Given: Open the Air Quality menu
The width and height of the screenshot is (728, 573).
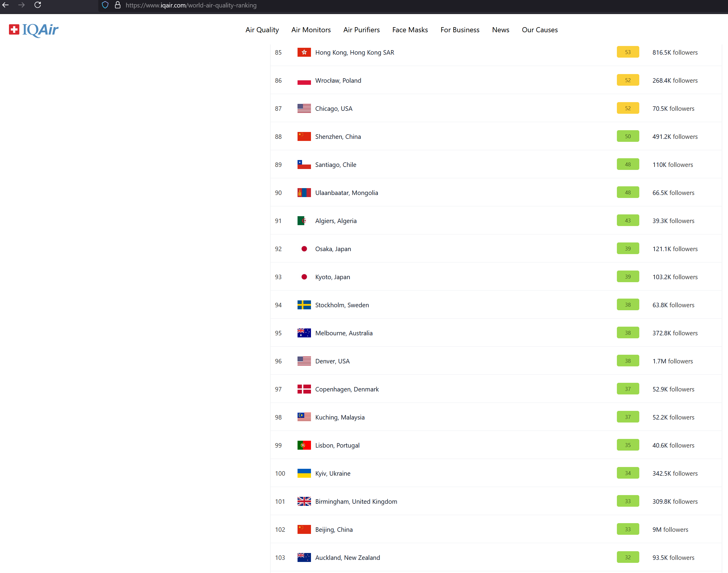Looking at the screenshot, I should [x=262, y=30].
